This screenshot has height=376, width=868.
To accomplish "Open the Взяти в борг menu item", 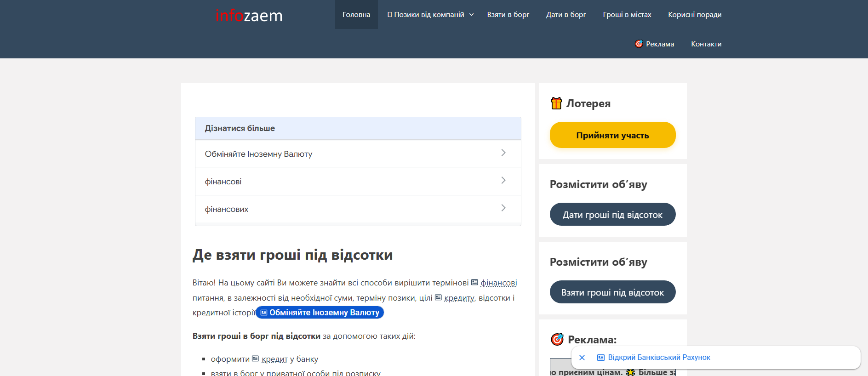I will pyautogui.click(x=508, y=15).
